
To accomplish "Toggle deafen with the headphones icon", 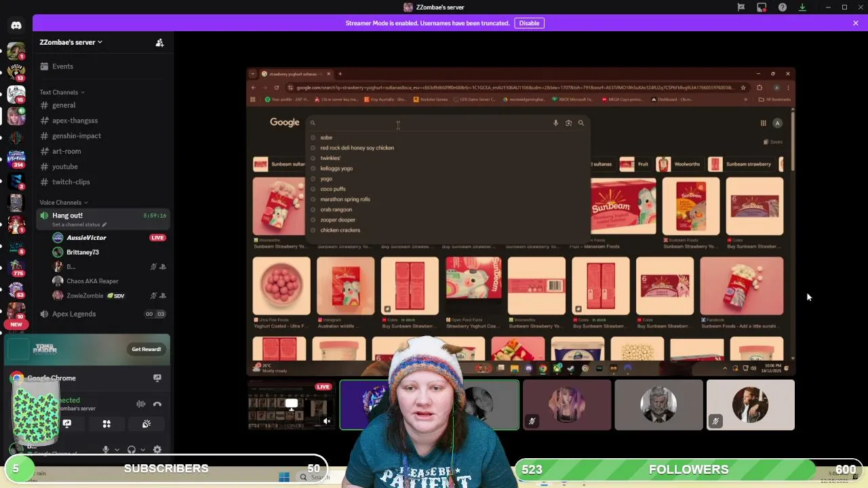I will tap(132, 449).
